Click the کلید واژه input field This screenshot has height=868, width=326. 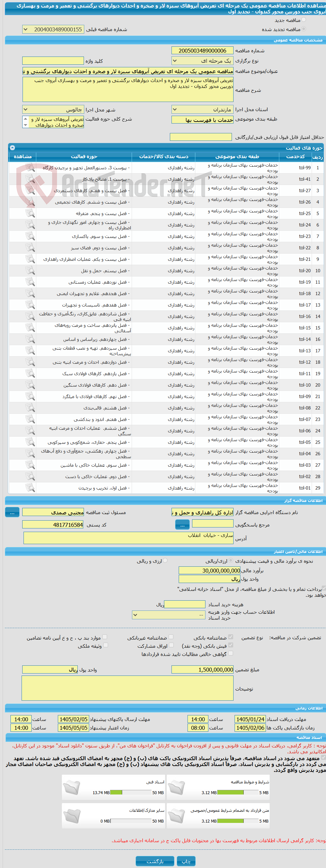(x=53, y=61)
